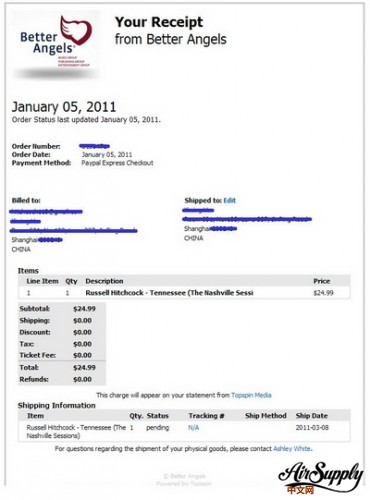The height and width of the screenshot is (500, 370).
Task: Click the Ship Method column header
Action: [x=266, y=416]
